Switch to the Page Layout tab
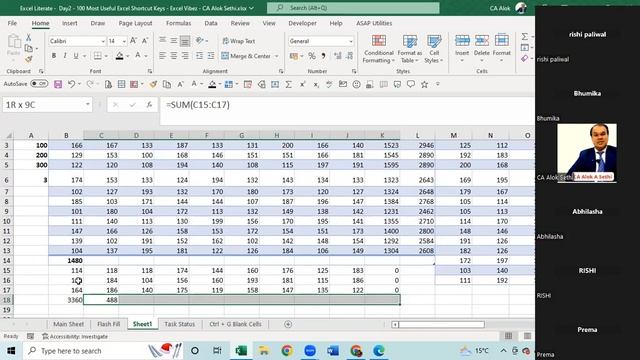The height and width of the screenshot is (360, 640). coord(135,23)
